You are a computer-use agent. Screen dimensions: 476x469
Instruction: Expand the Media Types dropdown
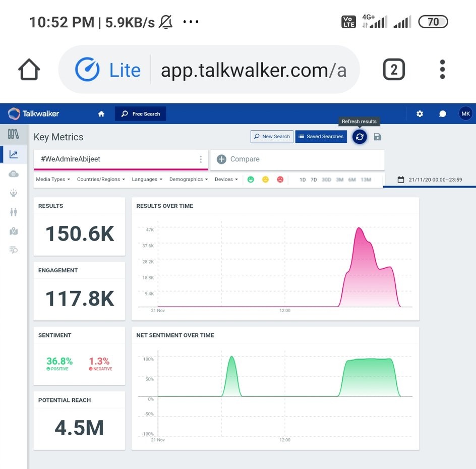click(53, 180)
